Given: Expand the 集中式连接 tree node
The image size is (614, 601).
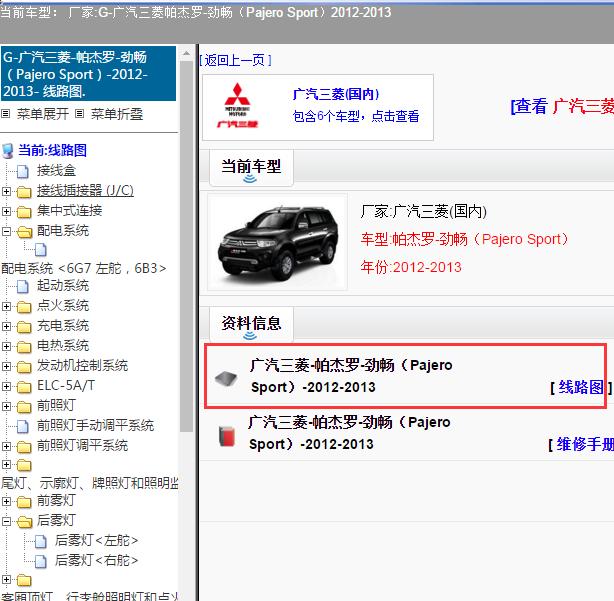Looking at the screenshot, I should pyautogui.click(x=6, y=211).
